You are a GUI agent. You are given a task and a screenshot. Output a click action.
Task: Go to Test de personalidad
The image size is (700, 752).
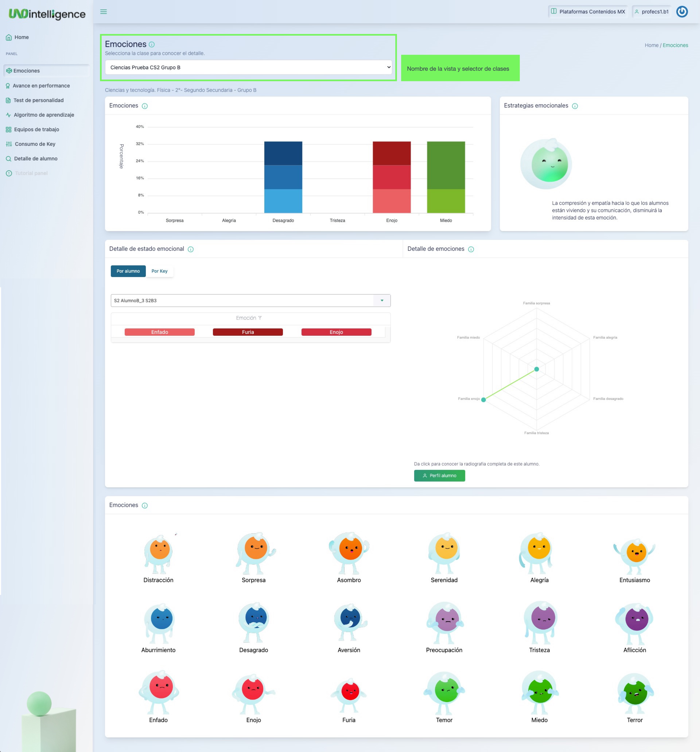click(38, 100)
